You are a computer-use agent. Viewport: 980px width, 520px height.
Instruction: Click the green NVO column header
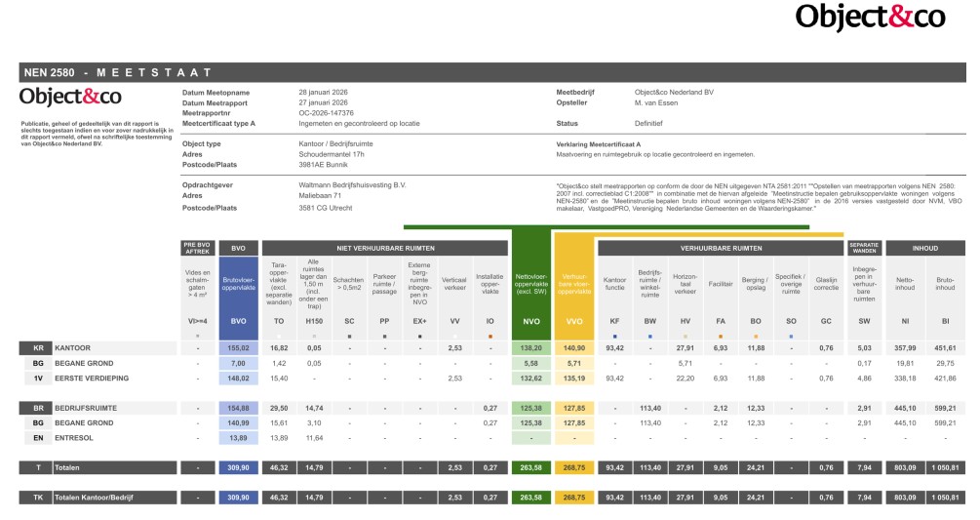531,283
